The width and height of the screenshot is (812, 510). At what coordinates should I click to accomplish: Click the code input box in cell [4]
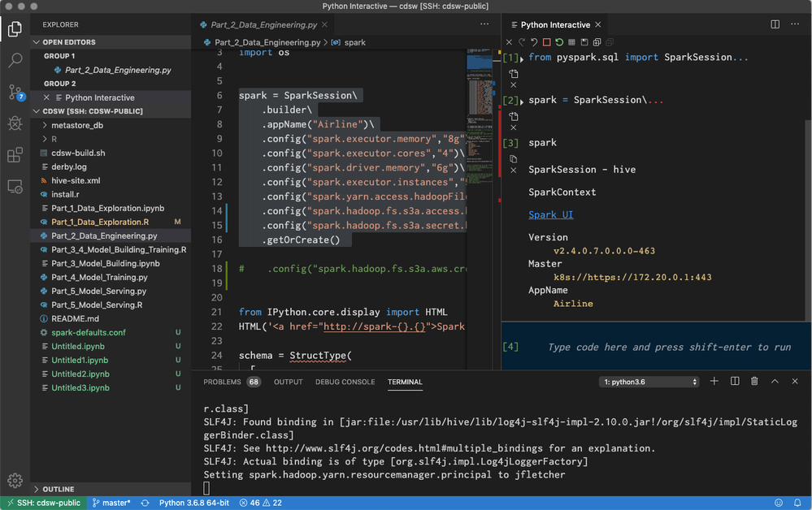point(669,347)
